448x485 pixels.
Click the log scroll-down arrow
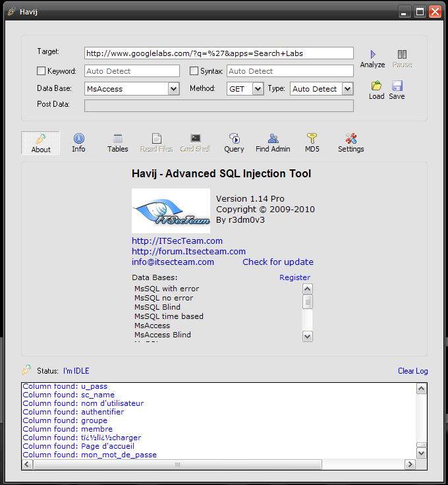pyautogui.click(x=422, y=453)
